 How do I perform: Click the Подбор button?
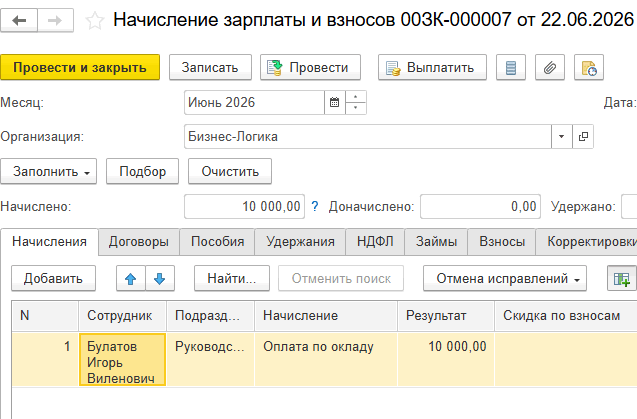(143, 172)
